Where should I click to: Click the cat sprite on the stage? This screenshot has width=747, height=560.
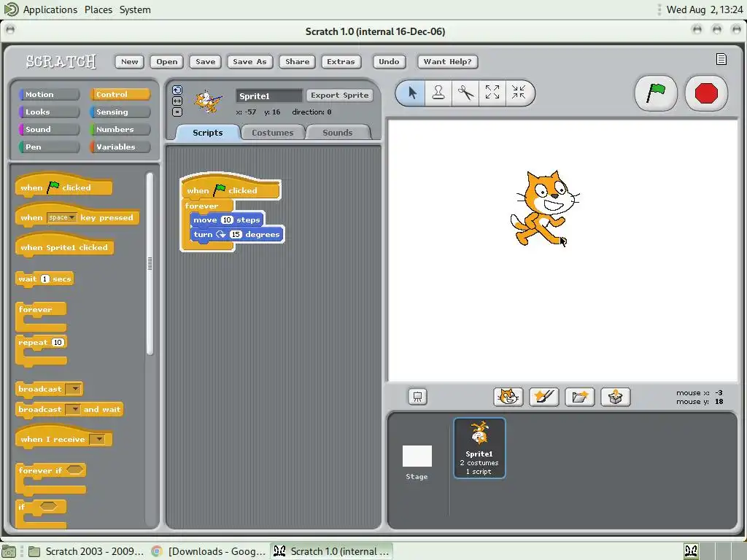tap(545, 208)
